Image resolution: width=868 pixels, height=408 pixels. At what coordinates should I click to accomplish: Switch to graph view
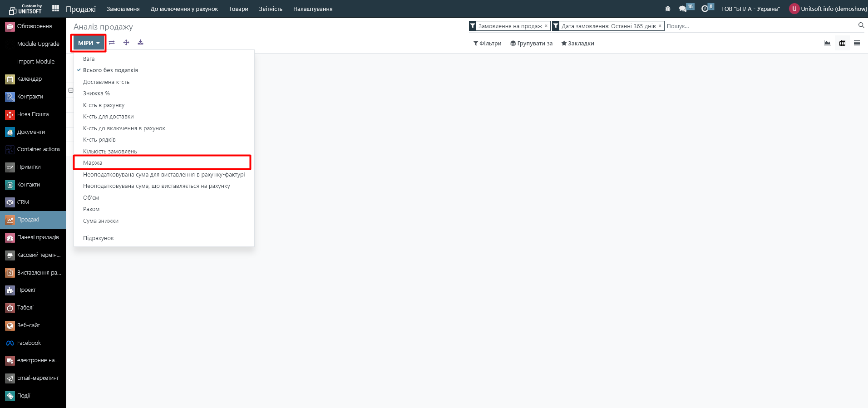click(827, 43)
